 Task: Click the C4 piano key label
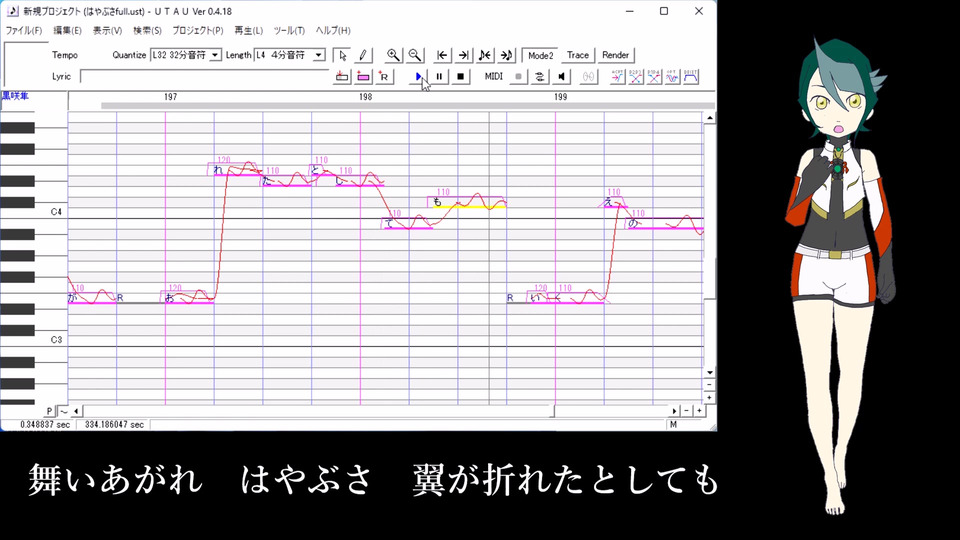pos(56,212)
